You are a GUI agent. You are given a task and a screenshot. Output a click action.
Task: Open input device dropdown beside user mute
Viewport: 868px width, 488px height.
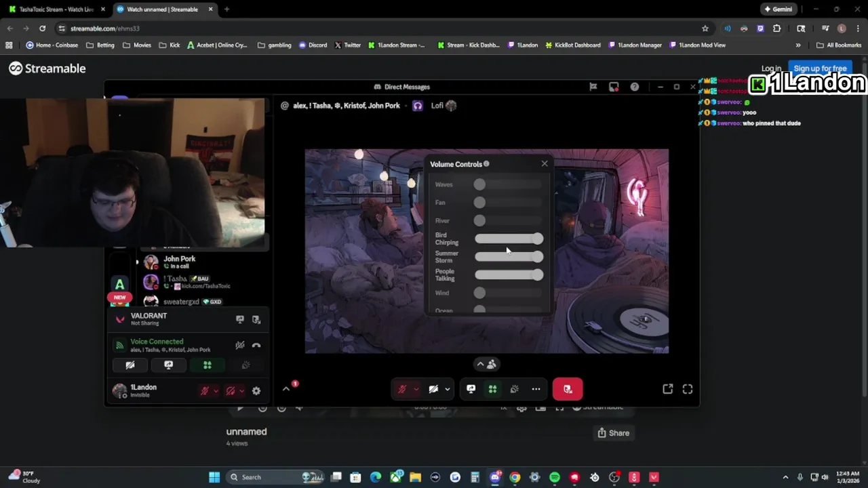point(216,390)
